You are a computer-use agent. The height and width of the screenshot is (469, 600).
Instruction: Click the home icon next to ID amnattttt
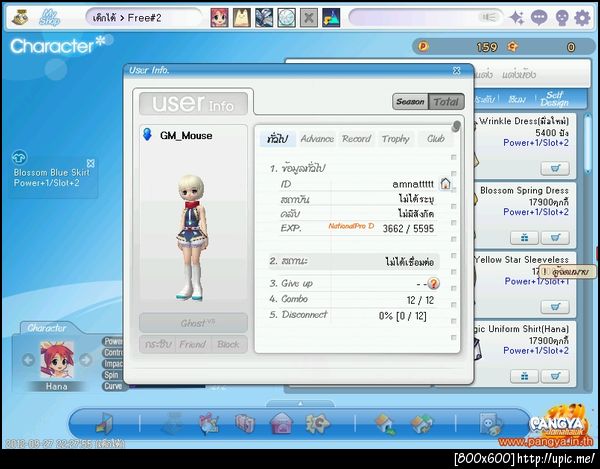(445, 184)
